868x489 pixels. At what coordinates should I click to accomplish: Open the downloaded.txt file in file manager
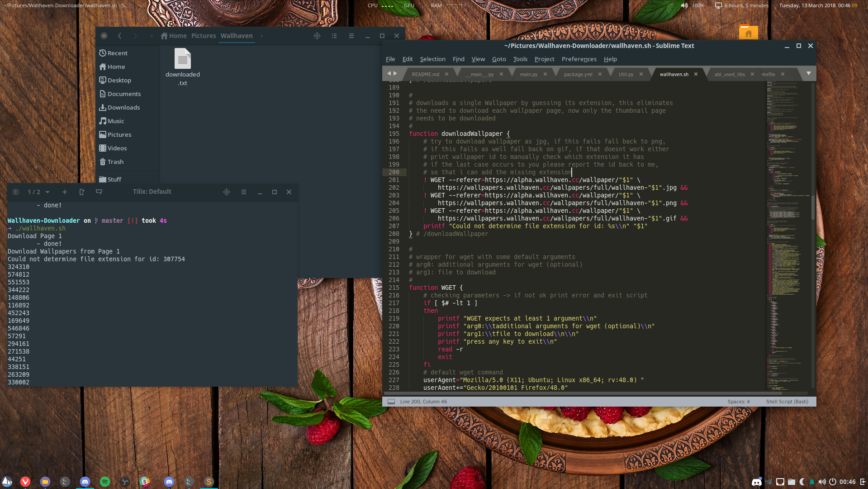point(183,67)
